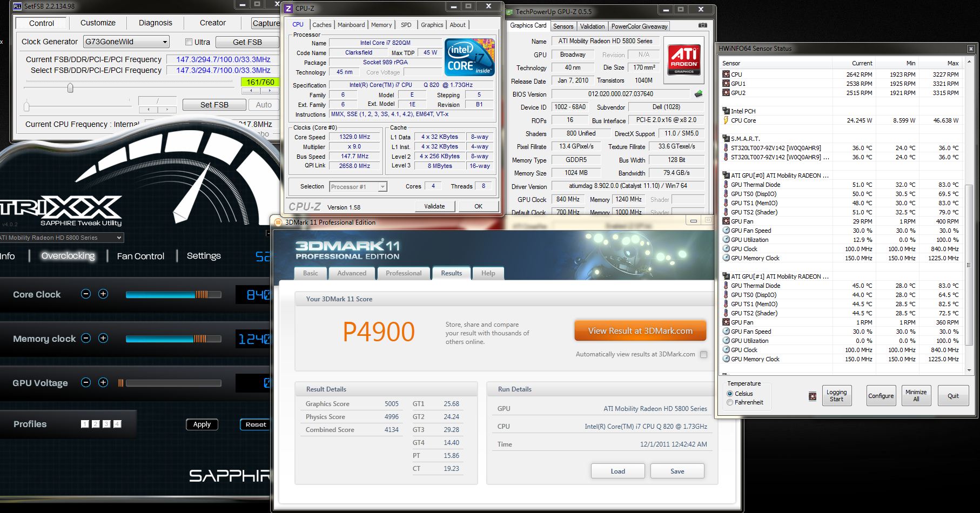Click the GPU-Z BIOS save chip icon

point(699,93)
